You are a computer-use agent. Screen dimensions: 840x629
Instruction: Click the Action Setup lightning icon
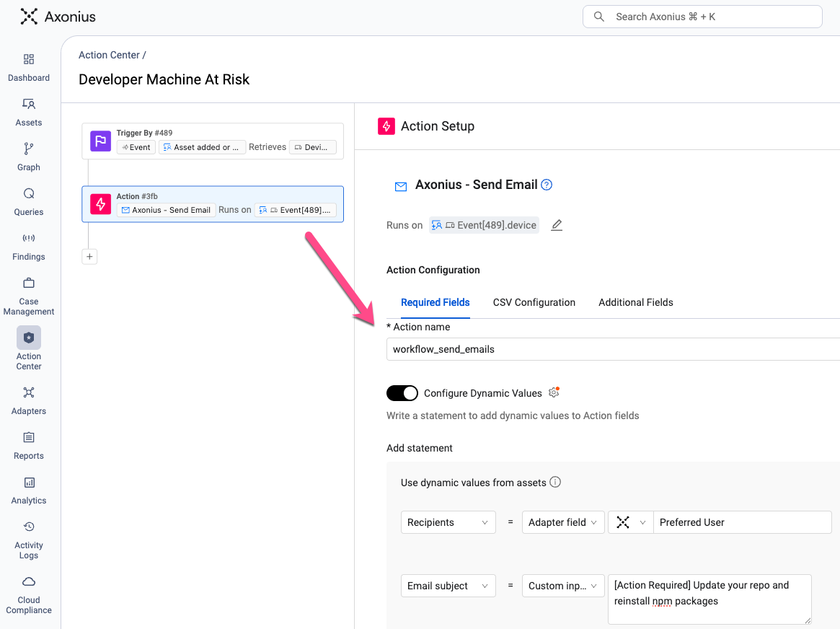tap(386, 126)
